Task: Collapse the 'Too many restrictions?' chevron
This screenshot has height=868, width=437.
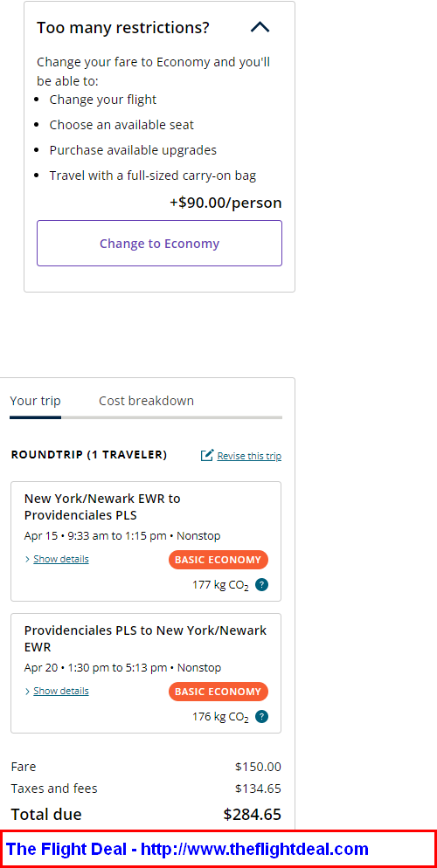Action: click(260, 27)
